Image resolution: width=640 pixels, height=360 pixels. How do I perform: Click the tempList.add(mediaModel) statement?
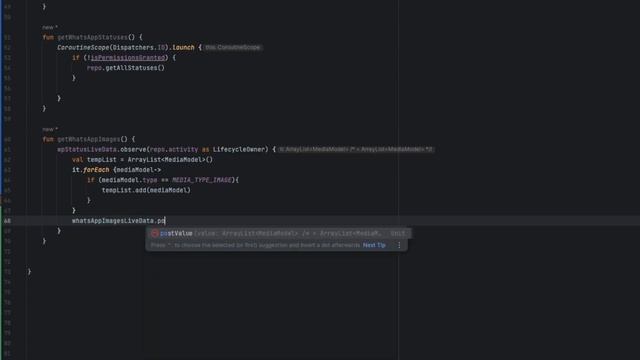[x=146, y=190]
